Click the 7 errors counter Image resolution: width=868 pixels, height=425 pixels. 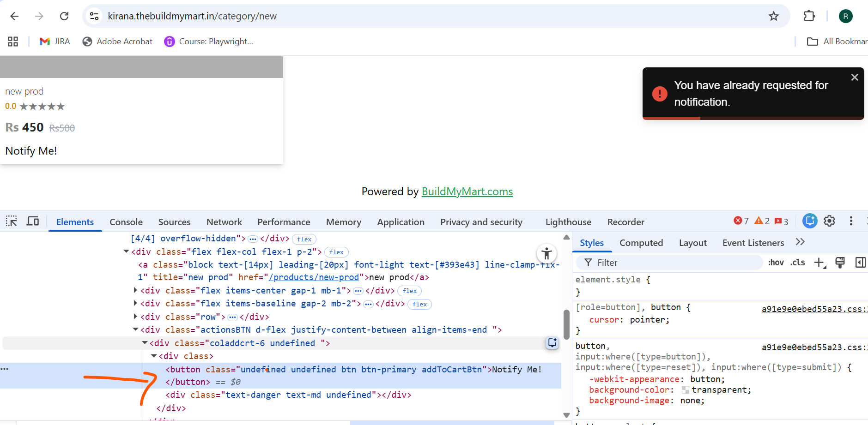pyautogui.click(x=741, y=221)
